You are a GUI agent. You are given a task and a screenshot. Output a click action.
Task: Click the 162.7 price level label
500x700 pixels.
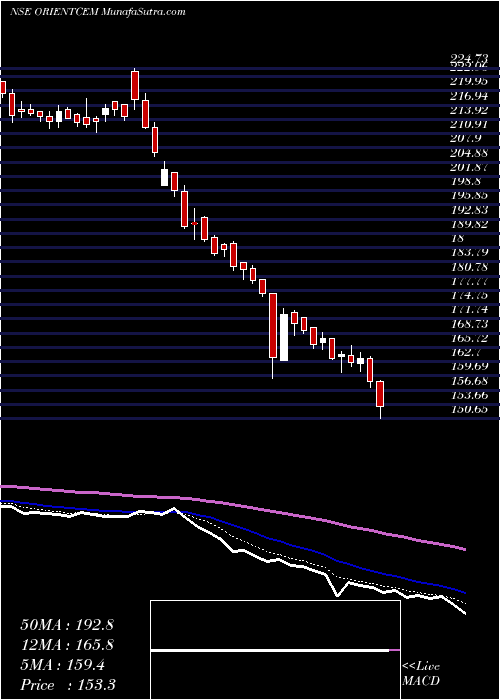pyautogui.click(x=465, y=352)
